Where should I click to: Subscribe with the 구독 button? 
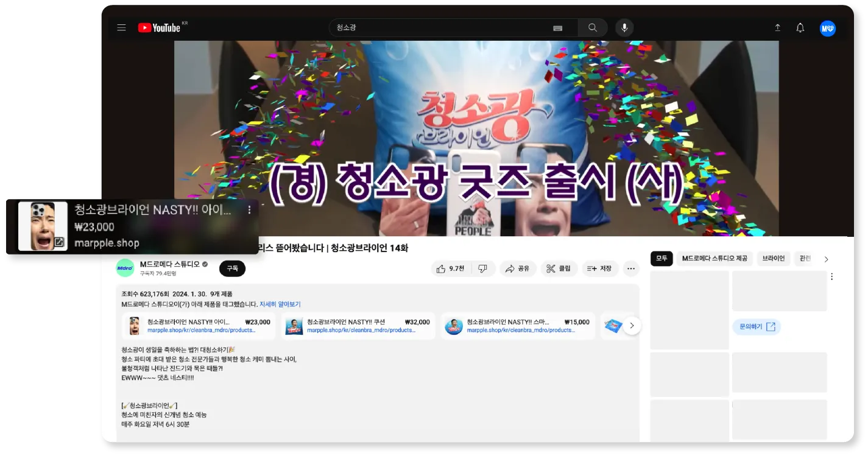[232, 268]
